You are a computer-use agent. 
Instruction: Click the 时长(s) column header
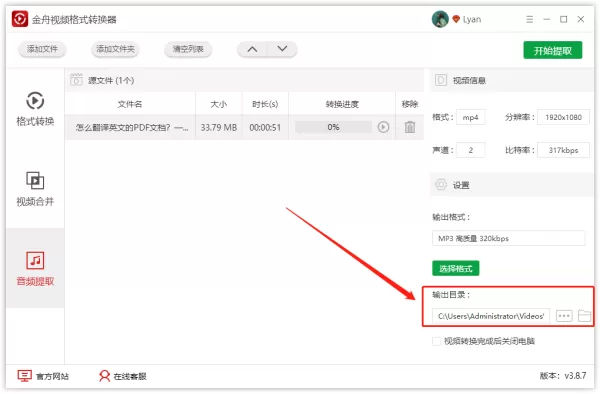(265, 104)
